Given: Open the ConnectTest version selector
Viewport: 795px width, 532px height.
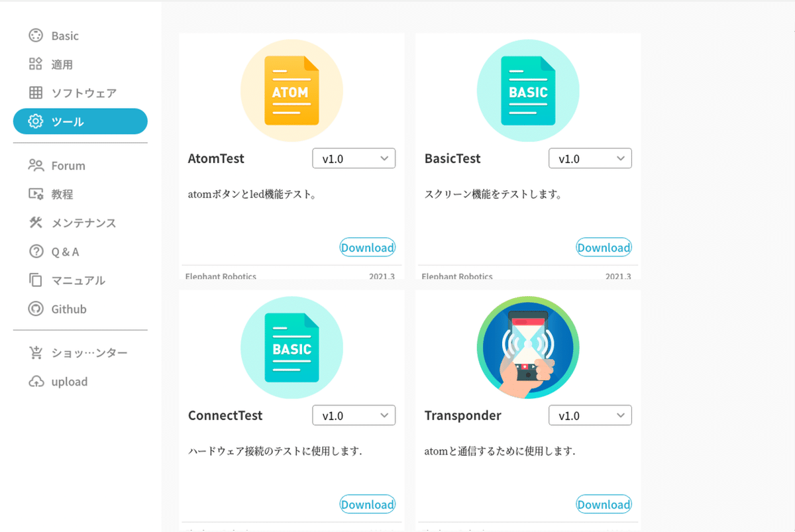Looking at the screenshot, I should [x=353, y=415].
